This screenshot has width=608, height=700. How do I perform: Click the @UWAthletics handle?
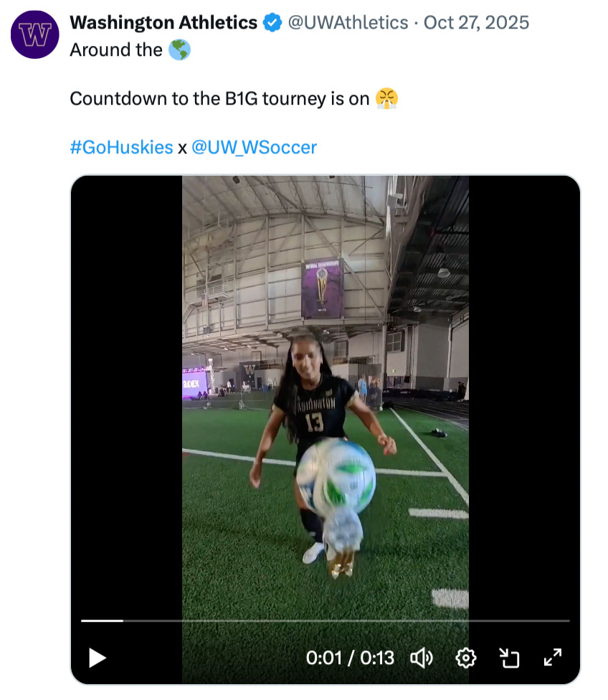click(348, 23)
